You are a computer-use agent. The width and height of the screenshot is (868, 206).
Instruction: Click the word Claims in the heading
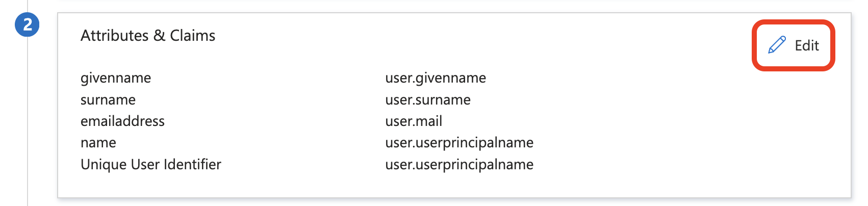click(x=193, y=36)
